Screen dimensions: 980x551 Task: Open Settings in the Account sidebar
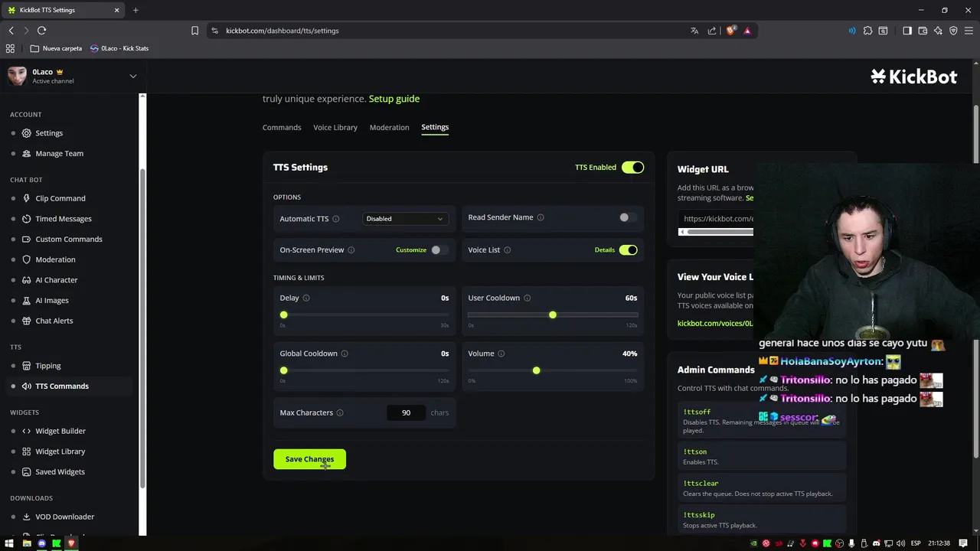tap(48, 133)
